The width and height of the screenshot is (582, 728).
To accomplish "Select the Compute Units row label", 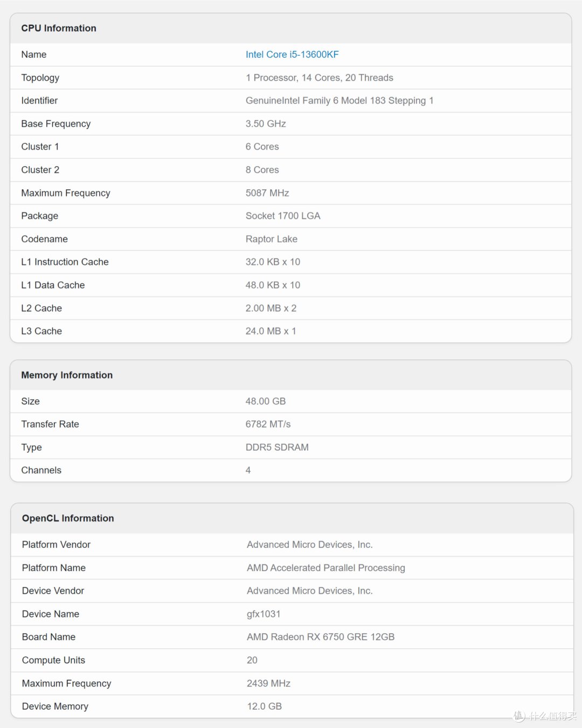I will pos(53,660).
